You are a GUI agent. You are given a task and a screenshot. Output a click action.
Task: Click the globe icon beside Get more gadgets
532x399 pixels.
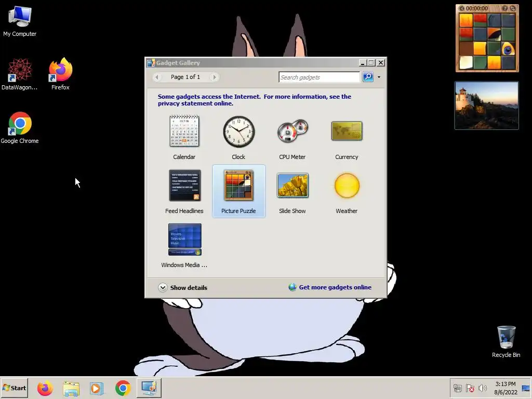click(x=292, y=287)
